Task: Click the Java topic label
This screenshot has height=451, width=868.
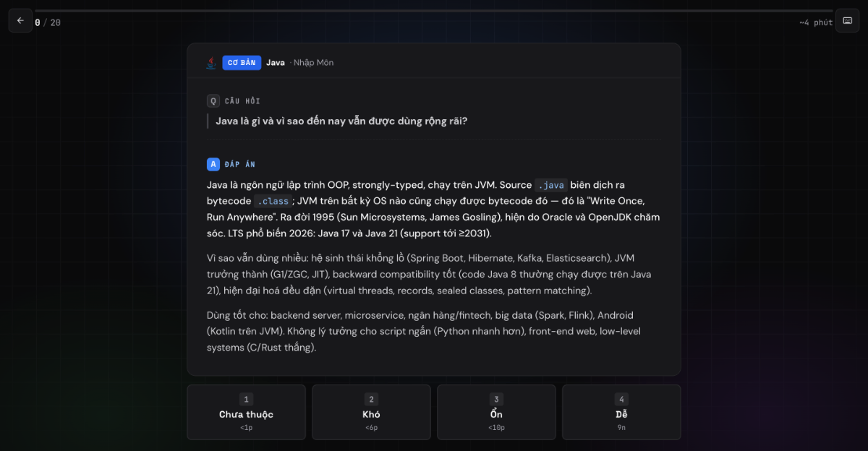Action: 276,63
